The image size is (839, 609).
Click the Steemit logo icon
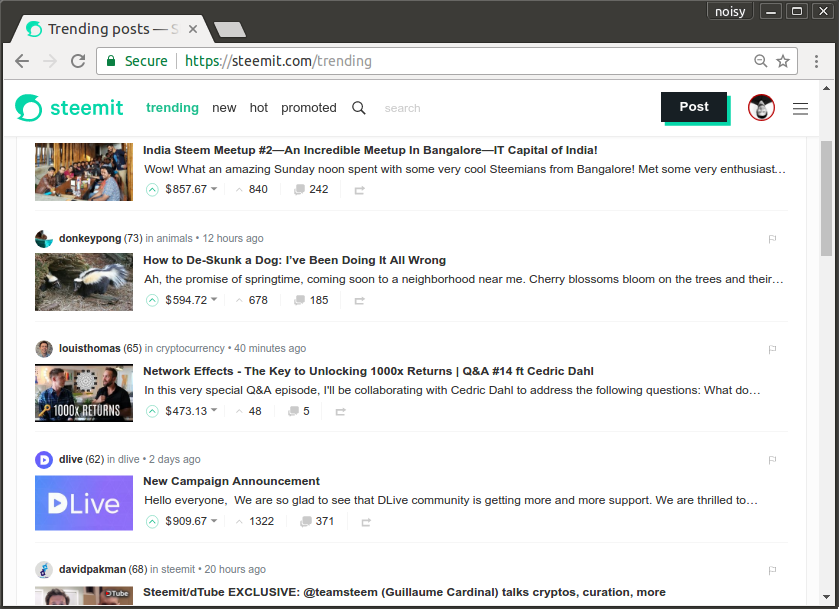pos(28,108)
